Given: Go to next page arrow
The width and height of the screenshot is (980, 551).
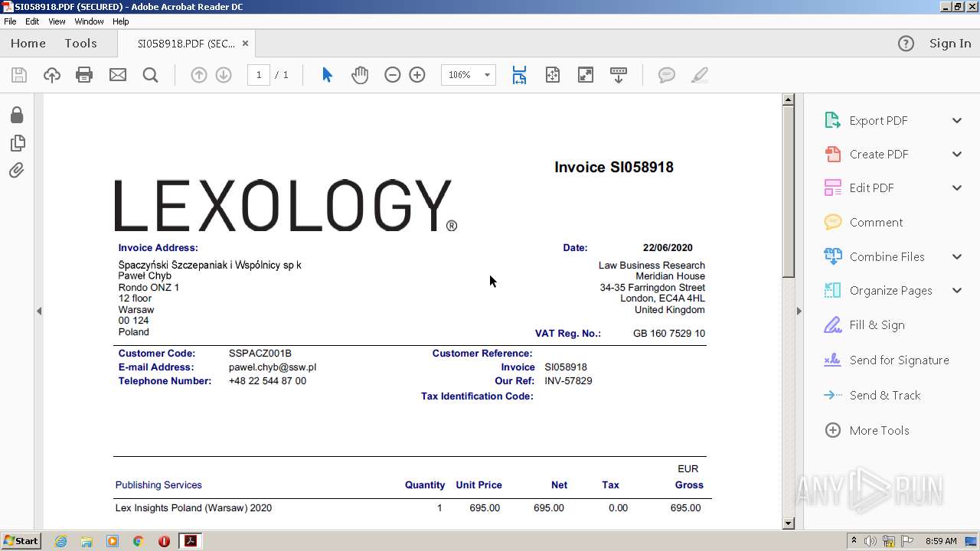Looking at the screenshot, I should click(224, 74).
